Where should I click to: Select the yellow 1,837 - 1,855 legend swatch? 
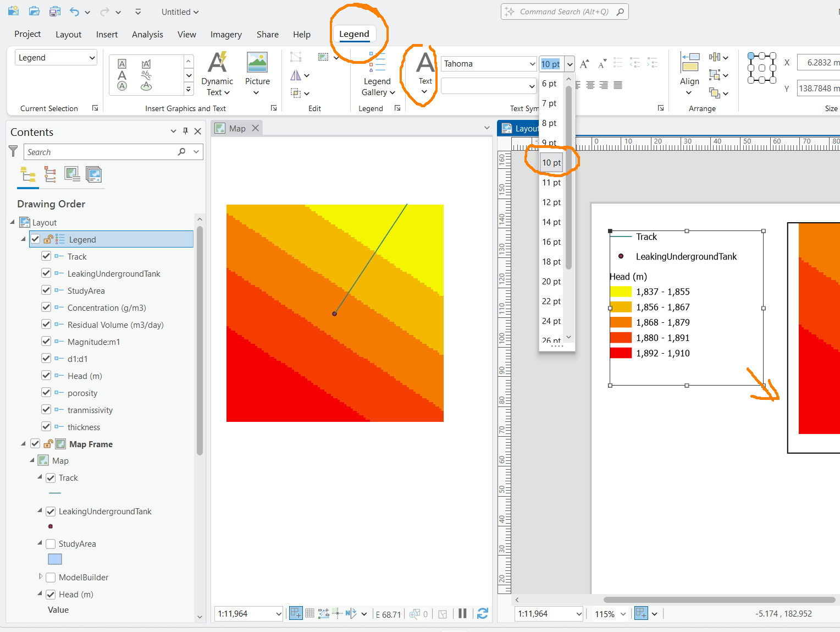click(x=620, y=292)
